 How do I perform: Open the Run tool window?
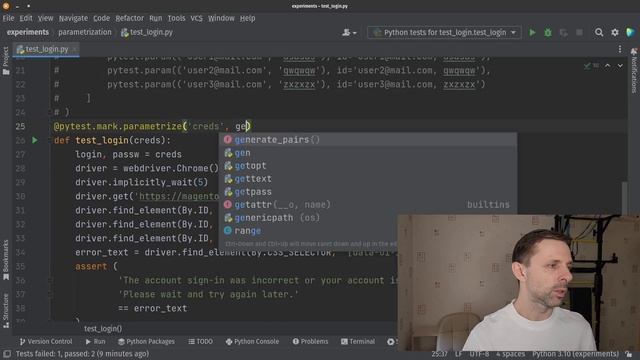pyautogui.click(x=95, y=341)
